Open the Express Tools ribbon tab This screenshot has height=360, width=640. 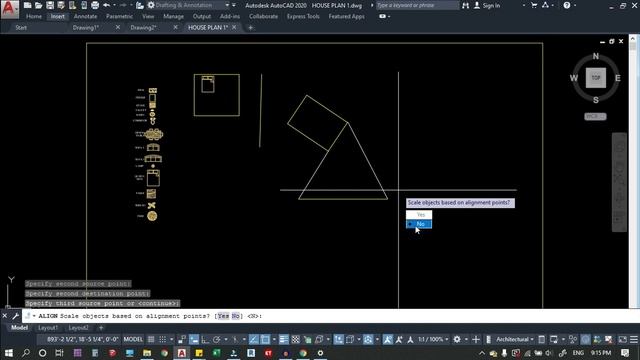pyautogui.click(x=303, y=16)
